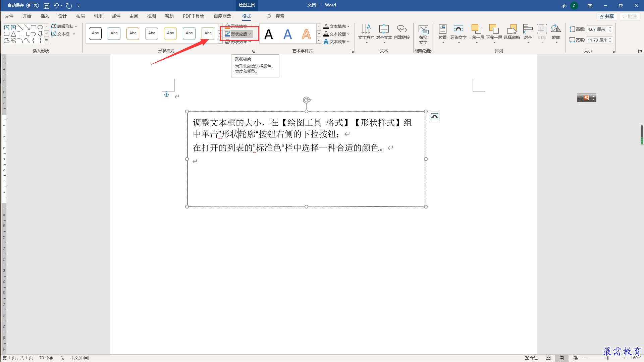The image size is (644, 362).
Task: Open the 文本框 dropdown
Action: point(63,34)
